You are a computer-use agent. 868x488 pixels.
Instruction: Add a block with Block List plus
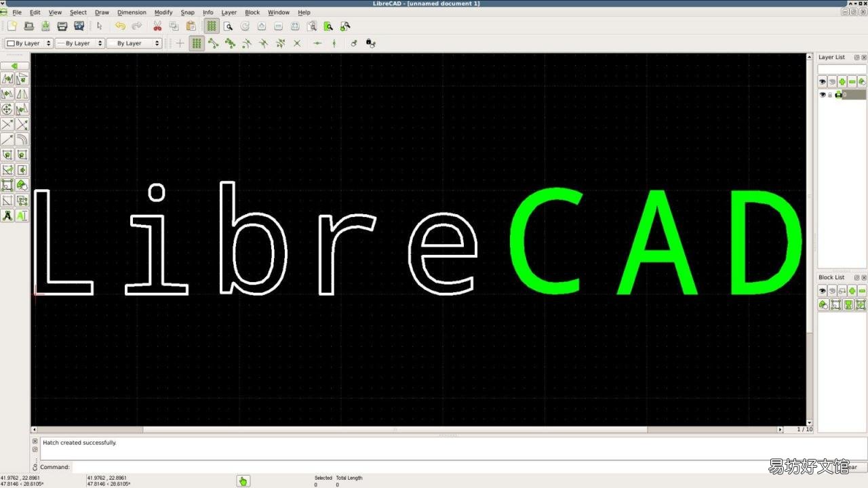point(852,291)
